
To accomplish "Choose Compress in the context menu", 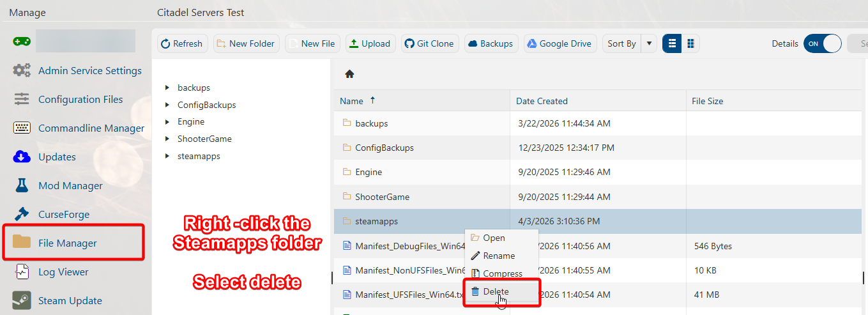I will click(502, 273).
